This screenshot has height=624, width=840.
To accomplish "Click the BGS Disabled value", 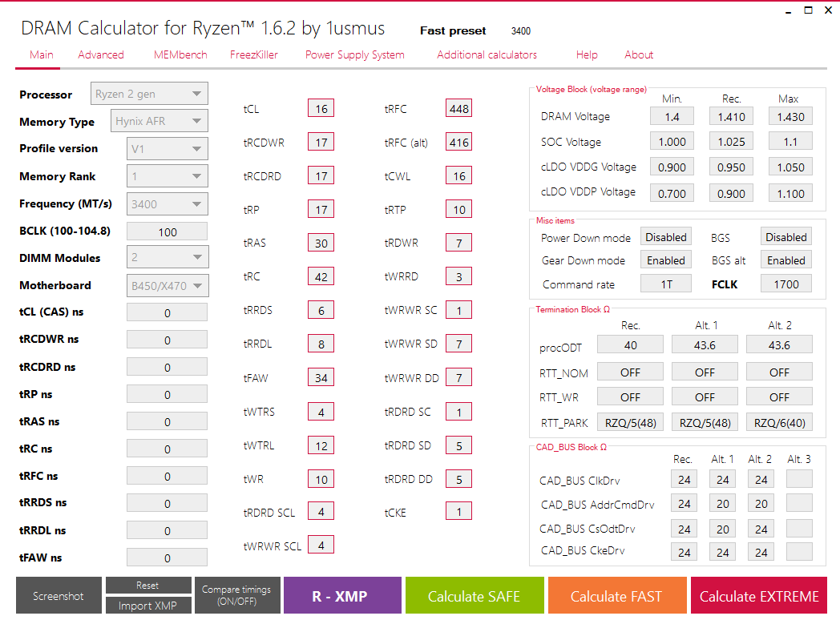I will [785, 236].
